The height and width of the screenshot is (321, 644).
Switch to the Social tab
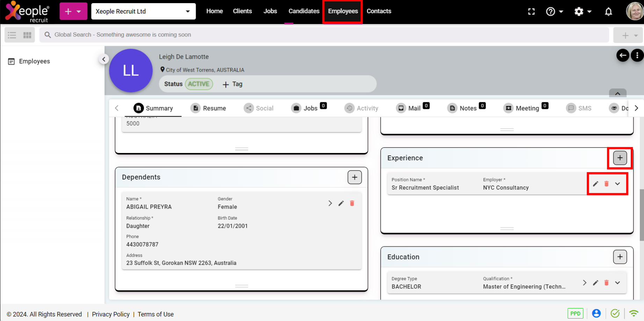(x=259, y=108)
